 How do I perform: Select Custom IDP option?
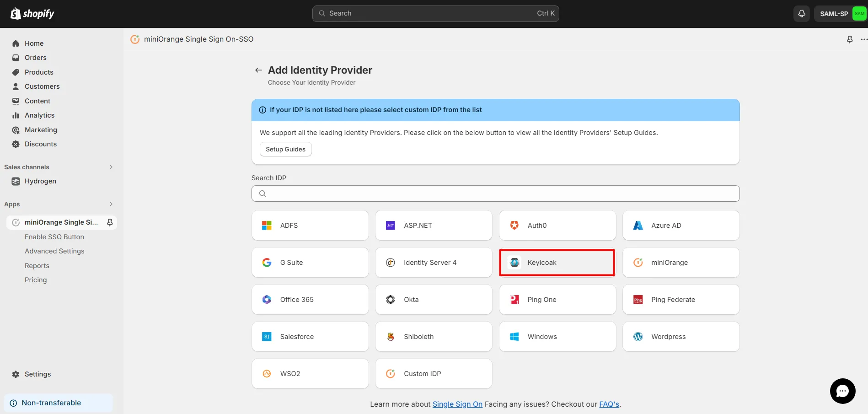(x=434, y=374)
